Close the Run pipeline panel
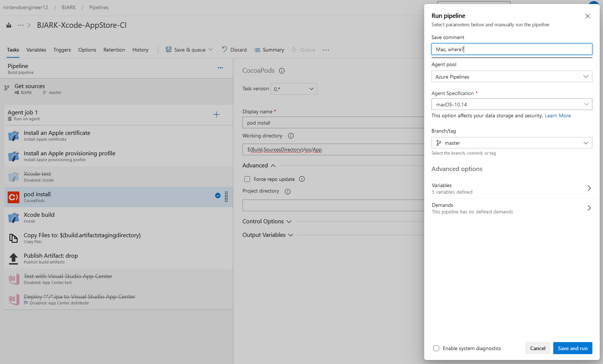603x364 pixels. tap(588, 16)
